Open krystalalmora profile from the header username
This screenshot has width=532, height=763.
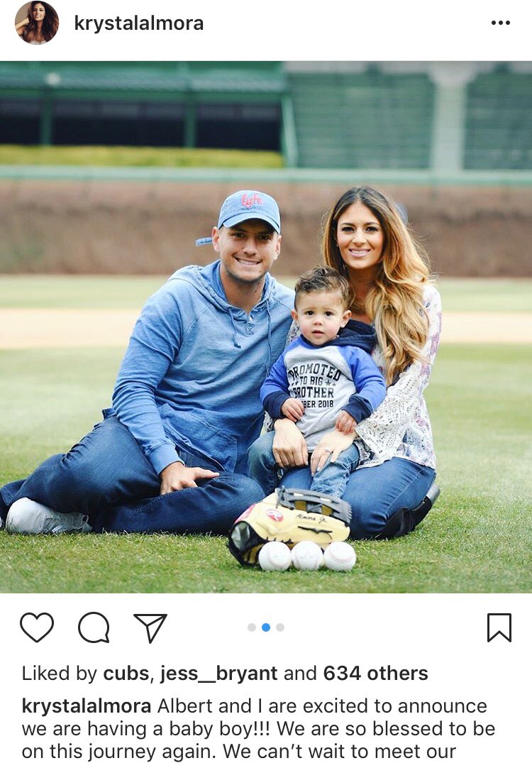[138, 23]
